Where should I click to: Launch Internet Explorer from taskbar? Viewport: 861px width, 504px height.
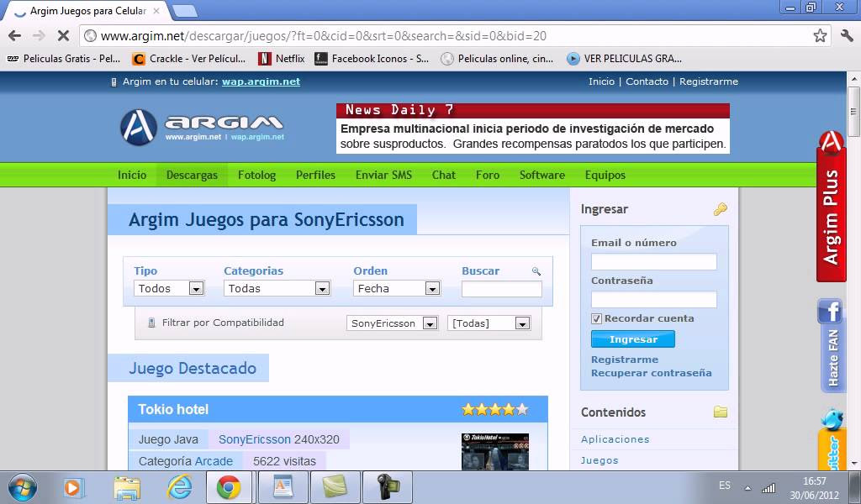point(180,487)
